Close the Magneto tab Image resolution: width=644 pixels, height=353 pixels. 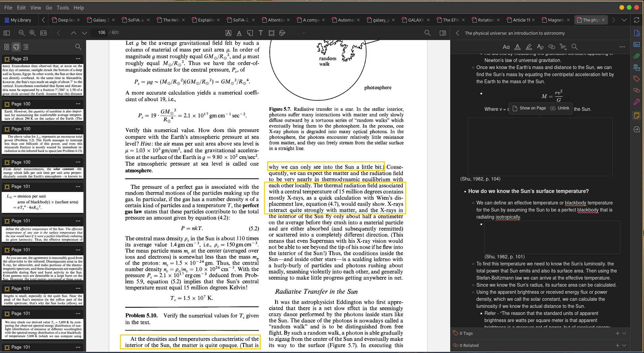click(568, 20)
